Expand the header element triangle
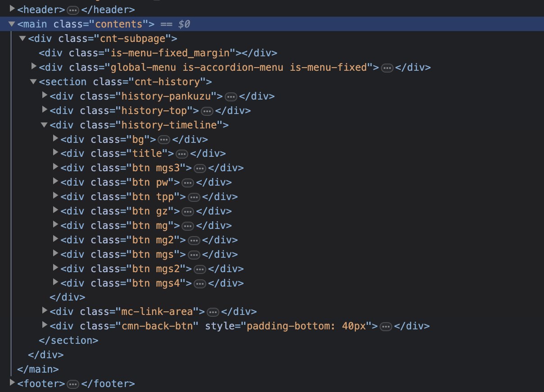The image size is (544, 392). 12,9
